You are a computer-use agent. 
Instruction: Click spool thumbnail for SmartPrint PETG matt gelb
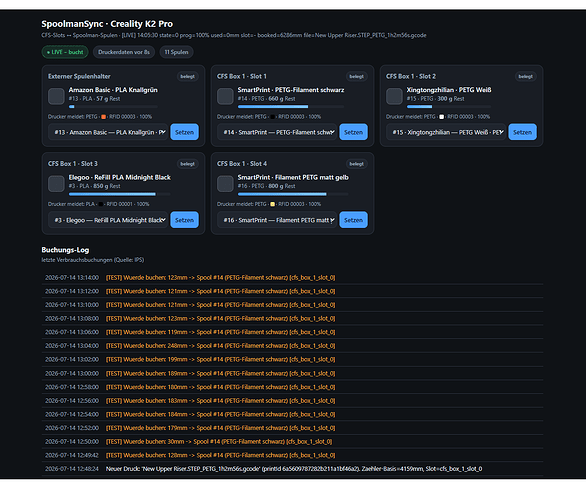(225, 183)
